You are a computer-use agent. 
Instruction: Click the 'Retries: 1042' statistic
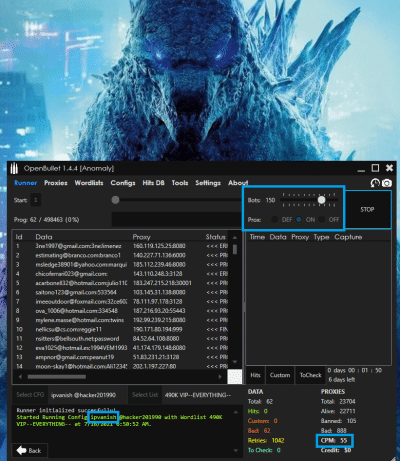coord(266,441)
